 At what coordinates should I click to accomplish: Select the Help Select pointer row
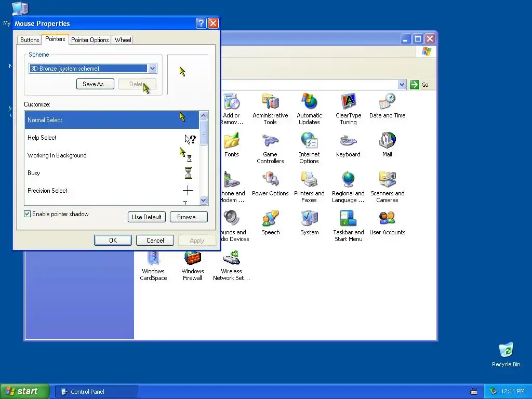coord(112,138)
